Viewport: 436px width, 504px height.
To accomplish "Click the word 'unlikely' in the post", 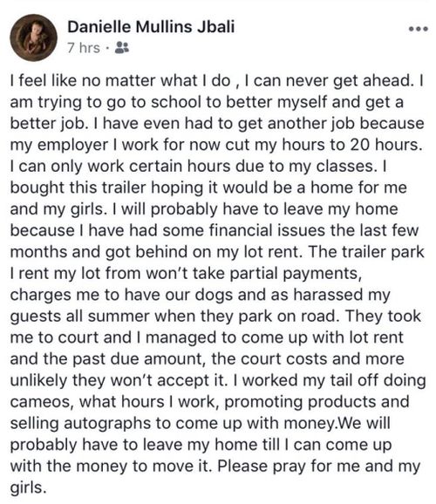I will 39,380.
